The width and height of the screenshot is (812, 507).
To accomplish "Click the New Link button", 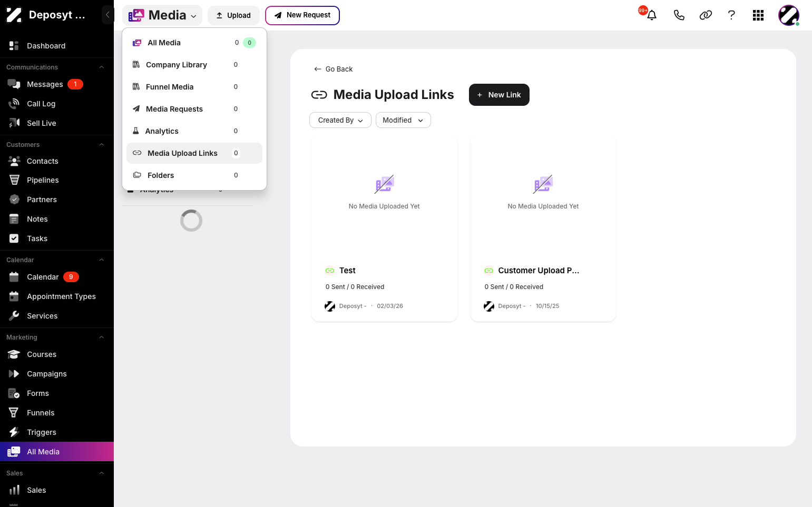I will point(499,95).
